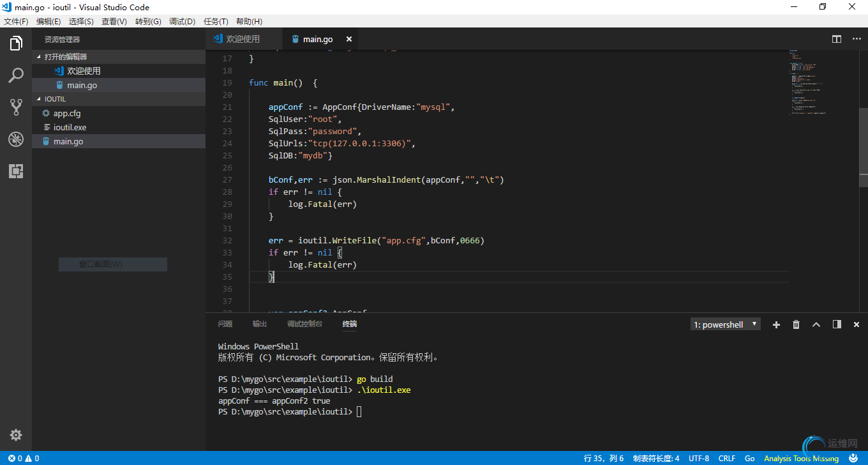
Task: Open the editor more actions ellipsis
Action: pyautogui.click(x=857, y=39)
